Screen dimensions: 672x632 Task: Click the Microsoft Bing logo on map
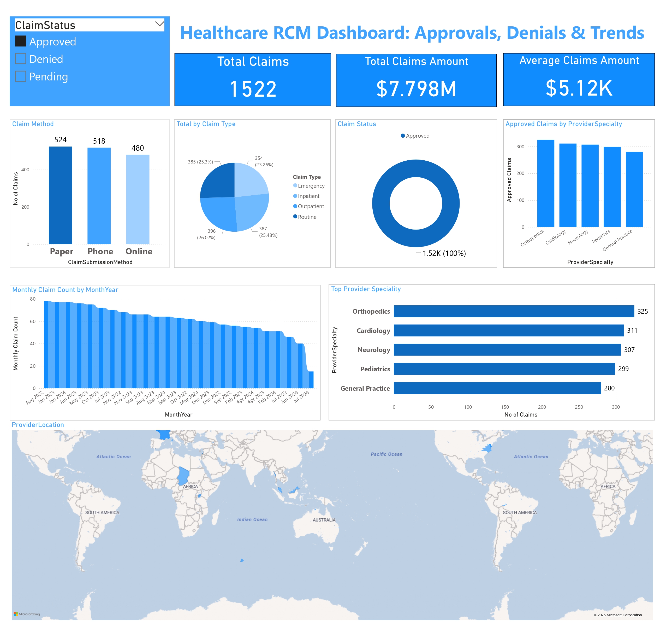point(27,614)
